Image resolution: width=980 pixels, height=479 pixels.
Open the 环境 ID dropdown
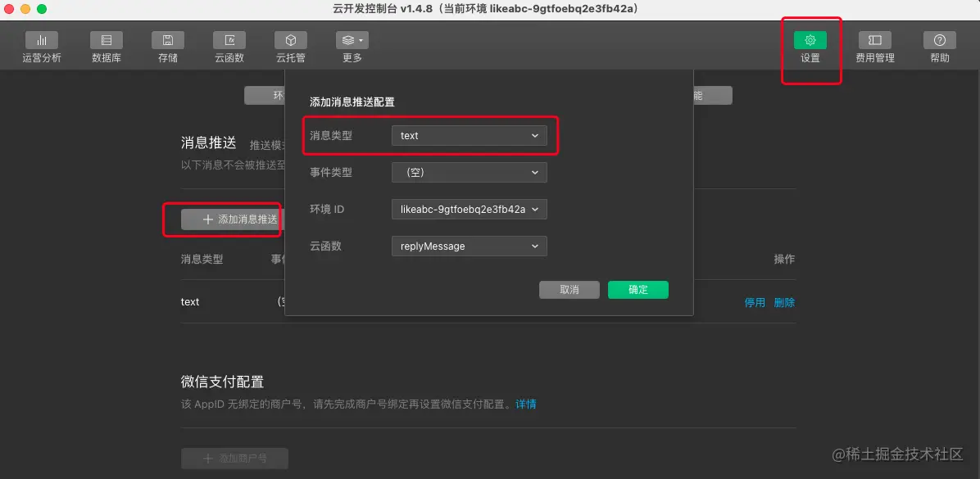click(470, 210)
